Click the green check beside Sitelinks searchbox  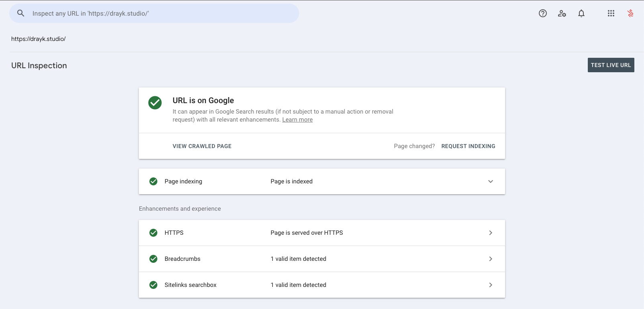(x=153, y=285)
